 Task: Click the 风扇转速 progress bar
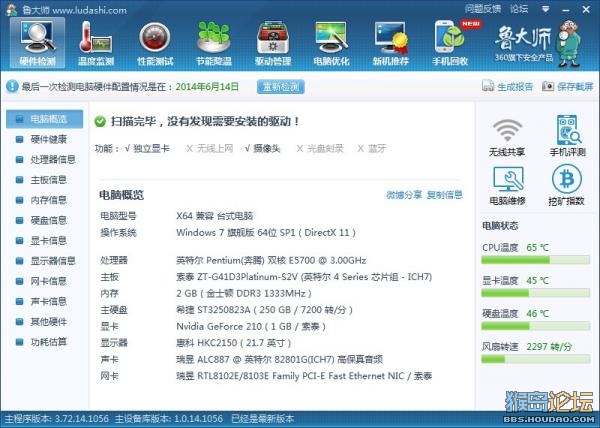pos(535,359)
